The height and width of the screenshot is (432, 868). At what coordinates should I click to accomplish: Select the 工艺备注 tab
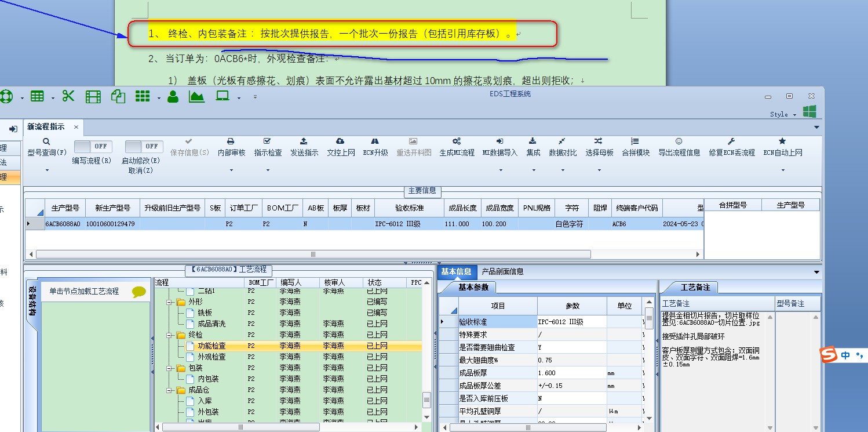[695, 287]
